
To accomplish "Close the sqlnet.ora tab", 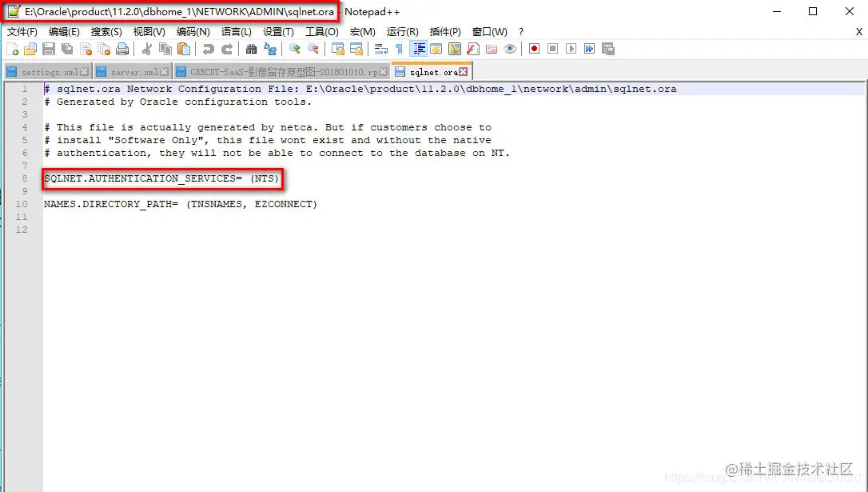I will click(x=464, y=71).
